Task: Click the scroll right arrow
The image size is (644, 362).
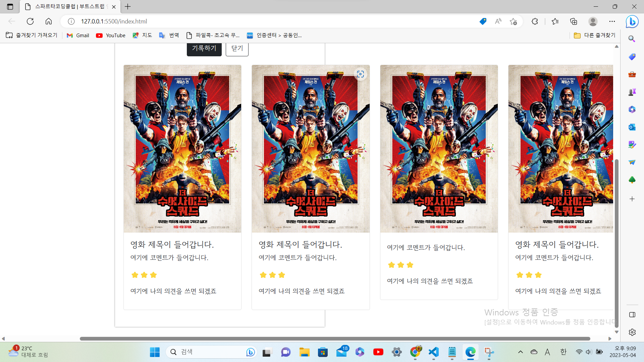Action: [610, 339]
